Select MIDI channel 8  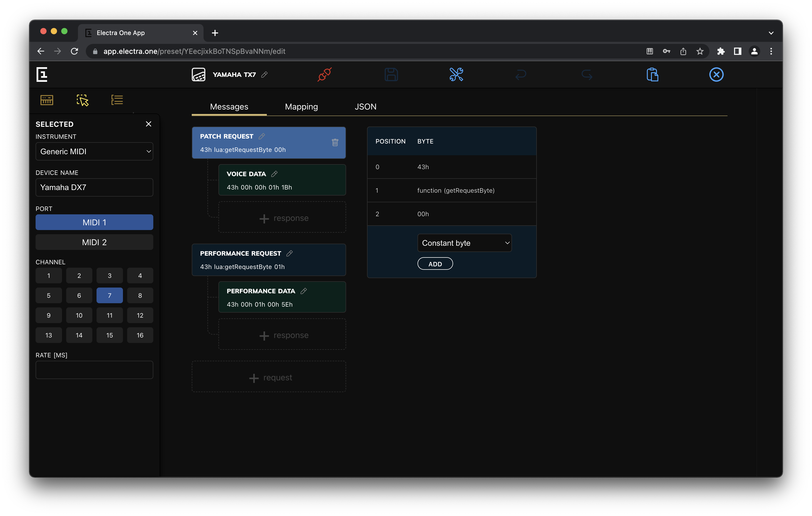tap(140, 296)
